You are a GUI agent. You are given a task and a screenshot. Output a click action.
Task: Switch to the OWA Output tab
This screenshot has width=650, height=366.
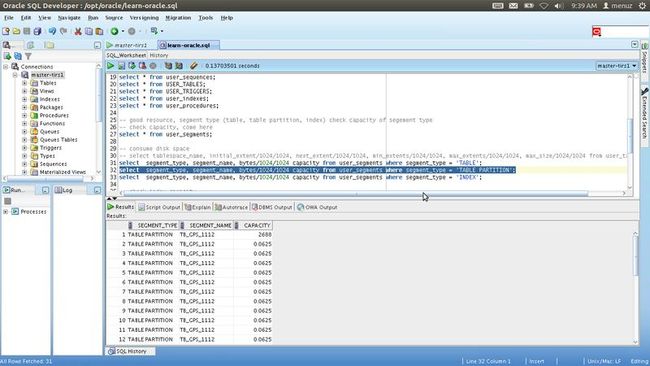[317, 207]
